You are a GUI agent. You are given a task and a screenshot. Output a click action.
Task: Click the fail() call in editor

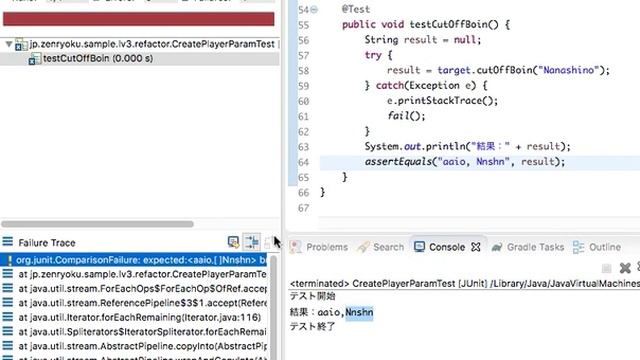pos(406,116)
